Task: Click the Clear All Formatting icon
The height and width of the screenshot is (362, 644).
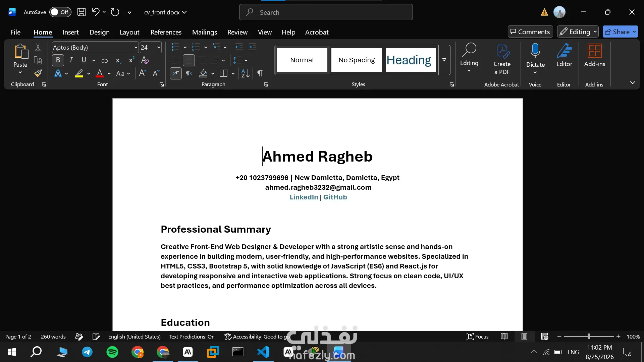Action: (145, 60)
